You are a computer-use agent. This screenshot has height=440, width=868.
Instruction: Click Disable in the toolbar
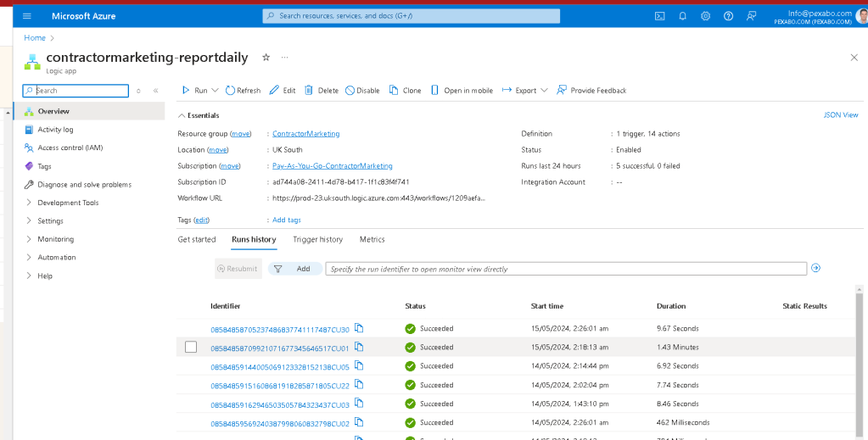(x=362, y=90)
